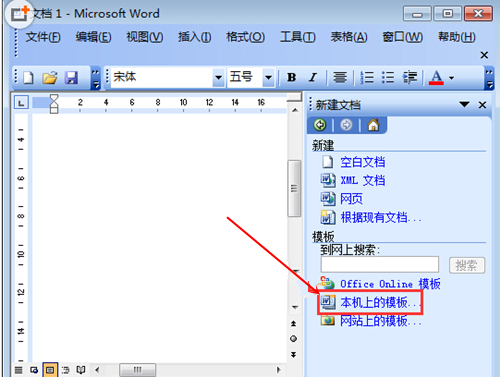The height and width of the screenshot is (377, 500).
Task: Go back in the task pane
Action: tap(320, 125)
